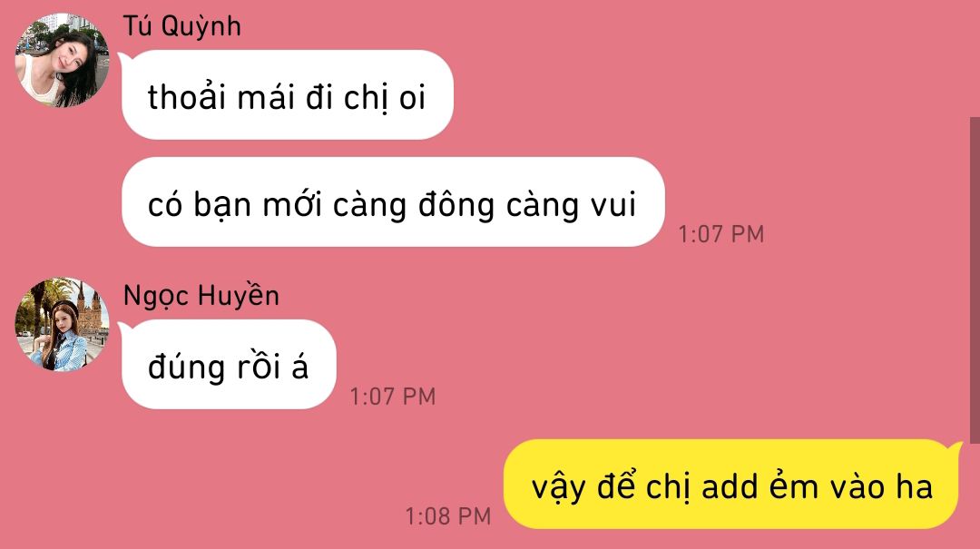Select the message 'đúng rồi á'
Viewport: 980px width, 549px height.
pyautogui.click(x=229, y=365)
